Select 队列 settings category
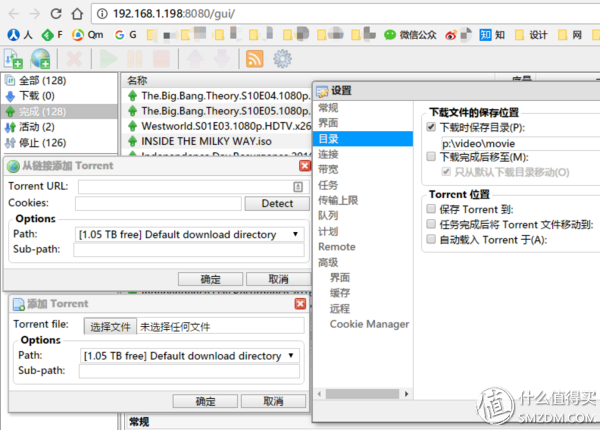Screen dimensions: 600x430 click(x=328, y=216)
